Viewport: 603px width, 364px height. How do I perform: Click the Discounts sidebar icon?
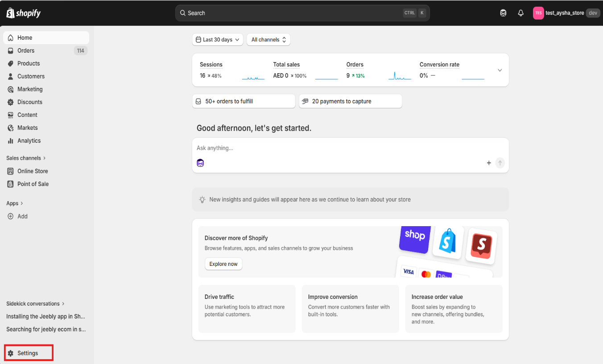[x=11, y=102]
